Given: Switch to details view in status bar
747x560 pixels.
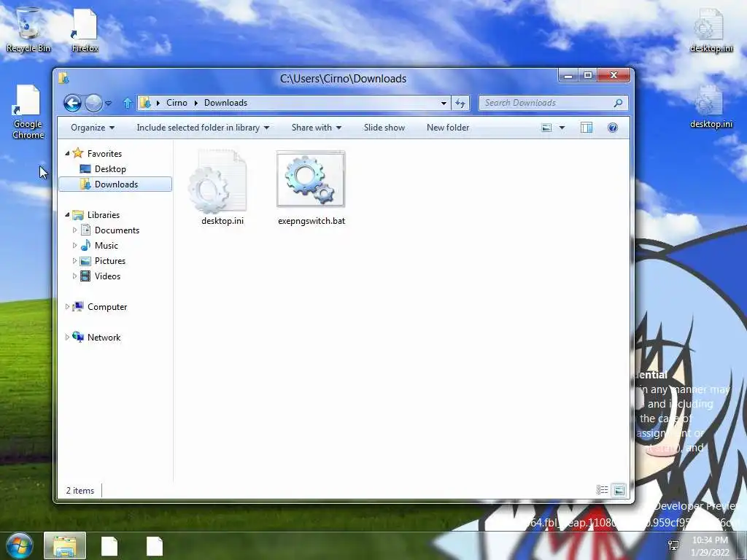Looking at the screenshot, I should (x=602, y=490).
